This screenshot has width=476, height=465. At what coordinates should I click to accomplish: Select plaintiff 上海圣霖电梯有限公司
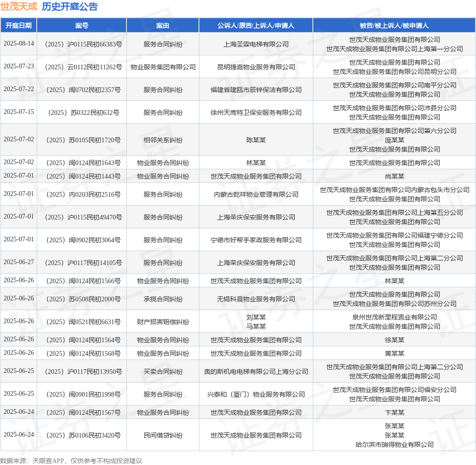256,44
